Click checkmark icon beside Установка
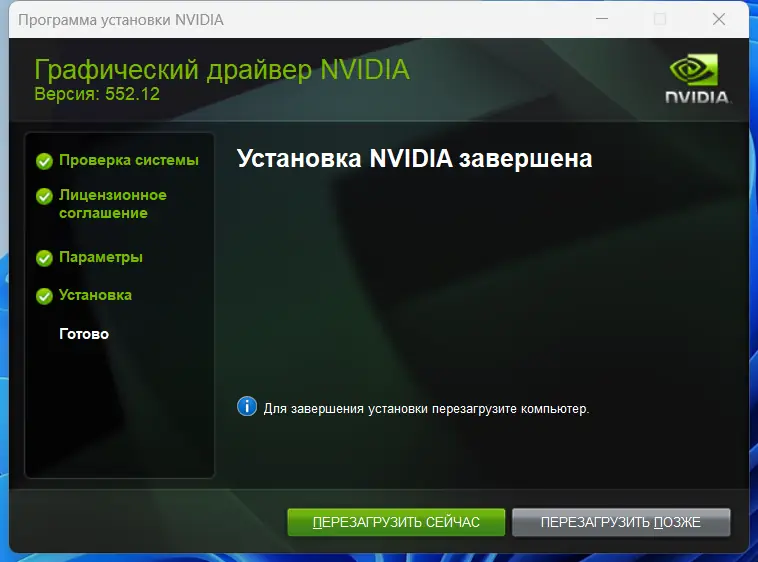758x562 pixels. (44, 296)
